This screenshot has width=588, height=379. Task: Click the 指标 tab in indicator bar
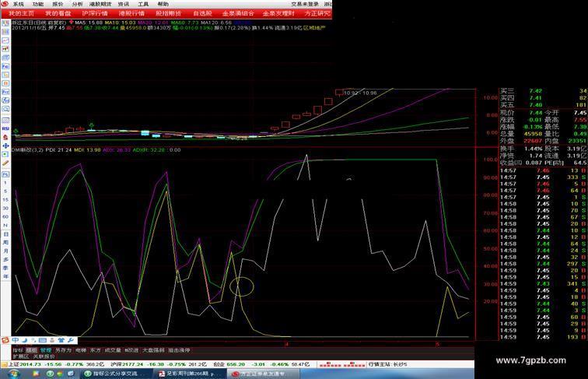pos(18,350)
